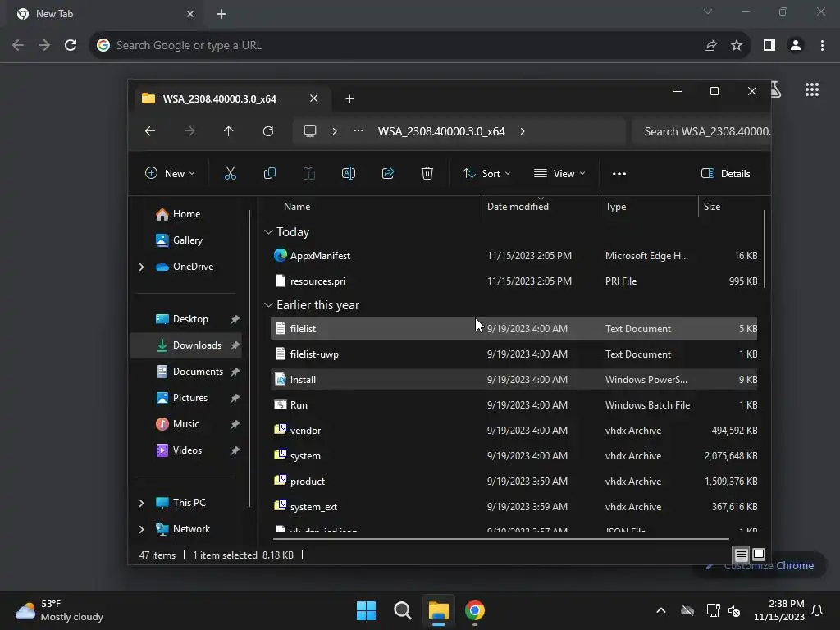
Task: Click the address bar ellipsis for hidden path
Action: click(358, 131)
